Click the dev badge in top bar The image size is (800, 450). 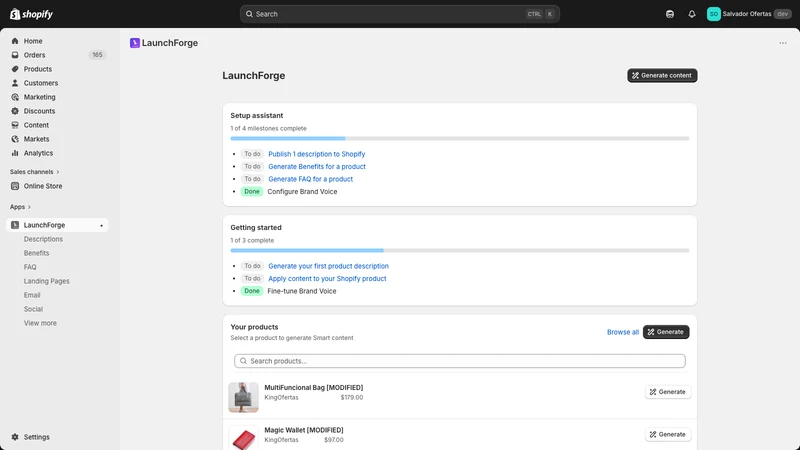[x=783, y=14]
